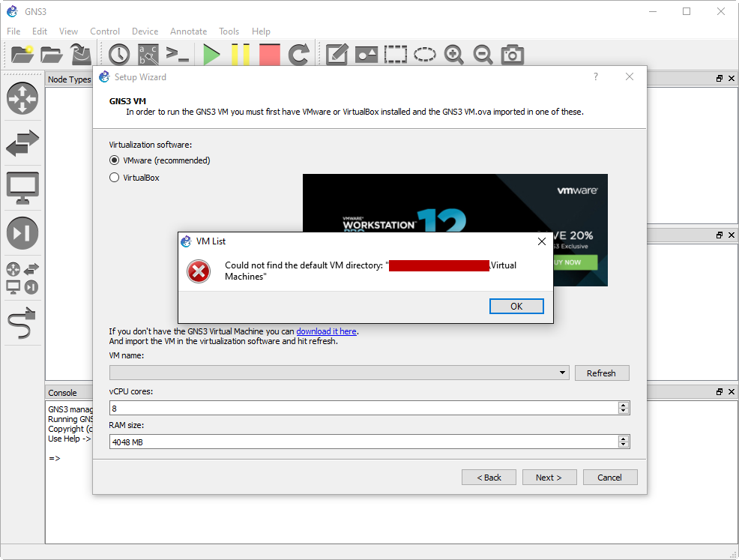Open the Help menu

tap(261, 31)
